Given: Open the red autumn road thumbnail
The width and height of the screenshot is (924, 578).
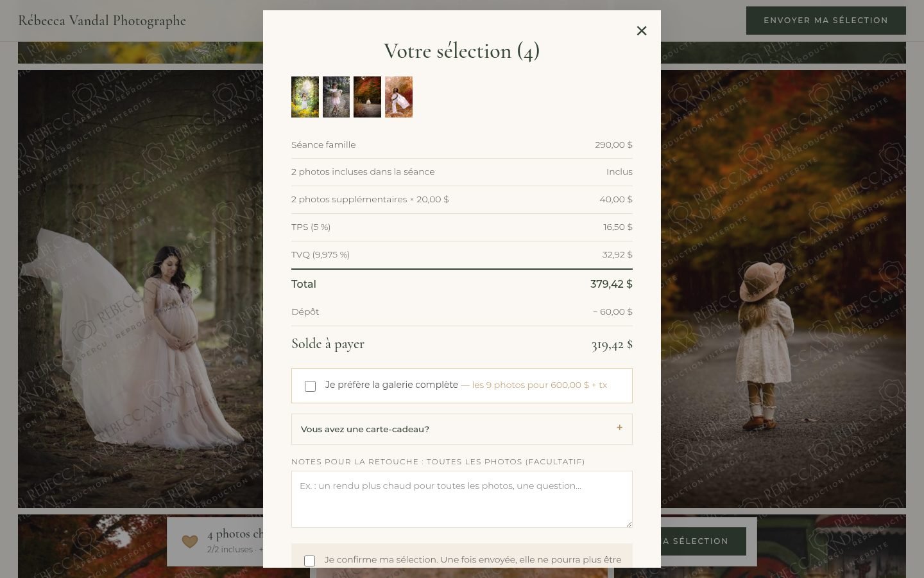Looking at the screenshot, I should [367, 97].
